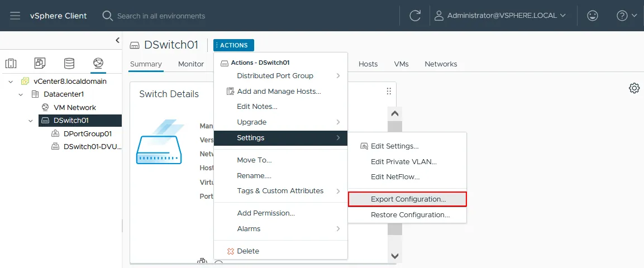Select Export Configuration... menu item
The image size is (644, 268).
407,199
